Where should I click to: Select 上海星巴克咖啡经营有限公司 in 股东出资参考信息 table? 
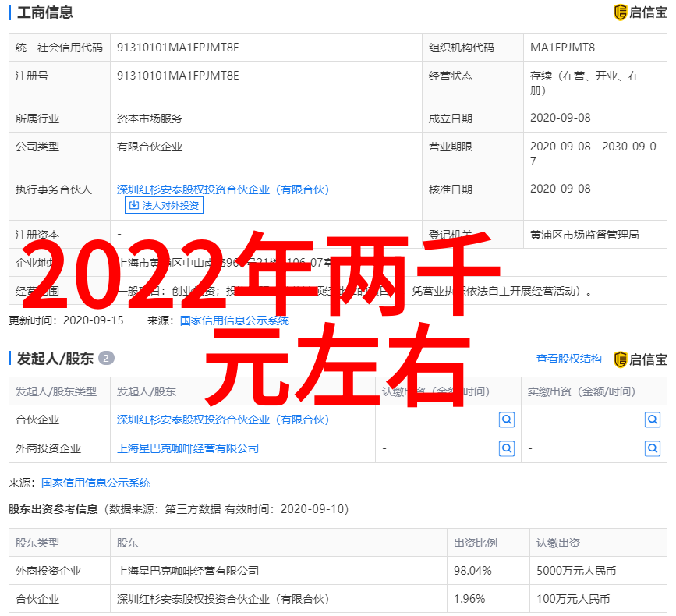click(188, 571)
